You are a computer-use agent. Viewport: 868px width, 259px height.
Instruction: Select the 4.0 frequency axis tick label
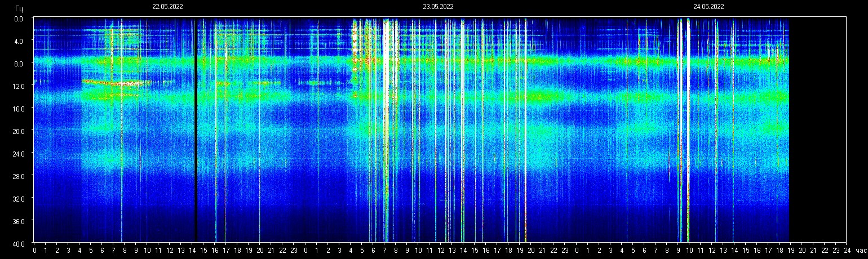click(19, 41)
